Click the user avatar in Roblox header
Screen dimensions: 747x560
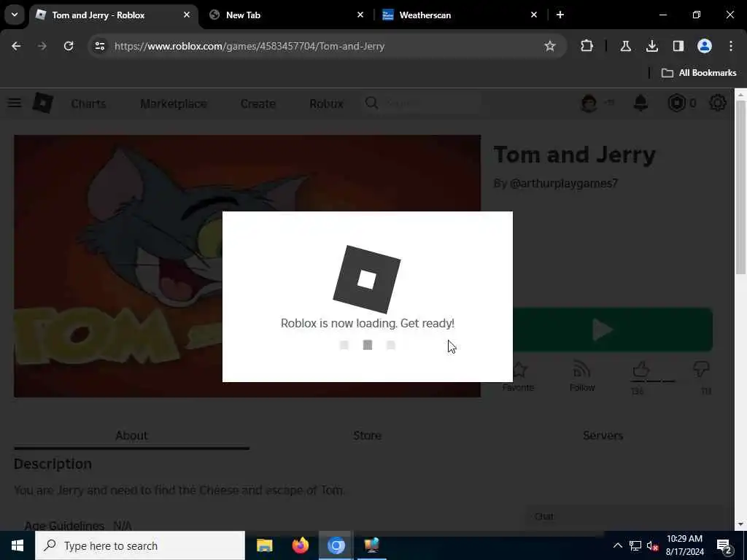589,103
